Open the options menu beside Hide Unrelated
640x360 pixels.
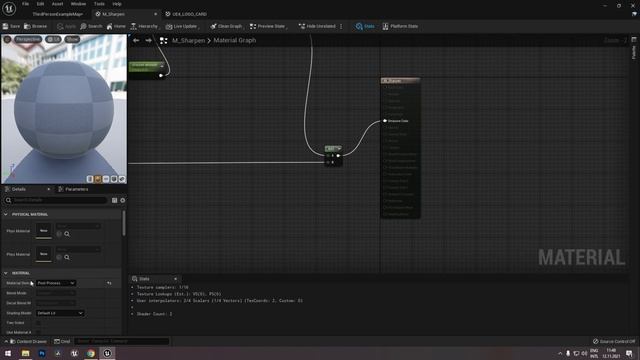[x=341, y=26]
